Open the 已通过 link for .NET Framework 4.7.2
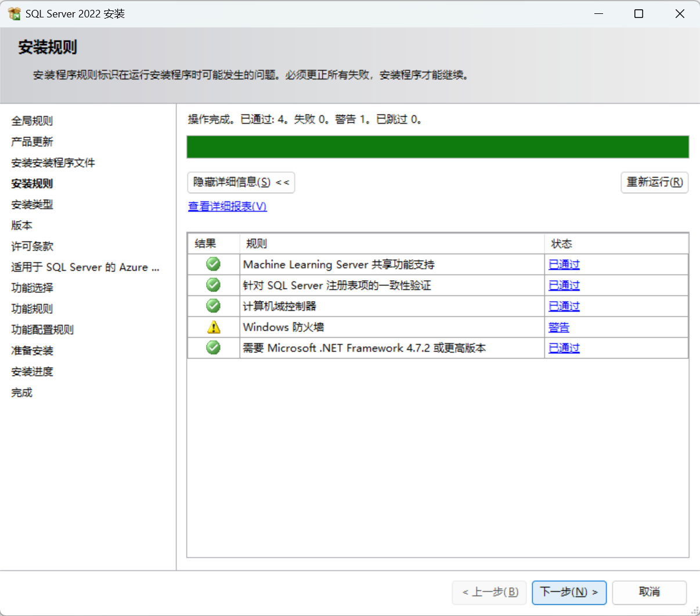 (564, 348)
